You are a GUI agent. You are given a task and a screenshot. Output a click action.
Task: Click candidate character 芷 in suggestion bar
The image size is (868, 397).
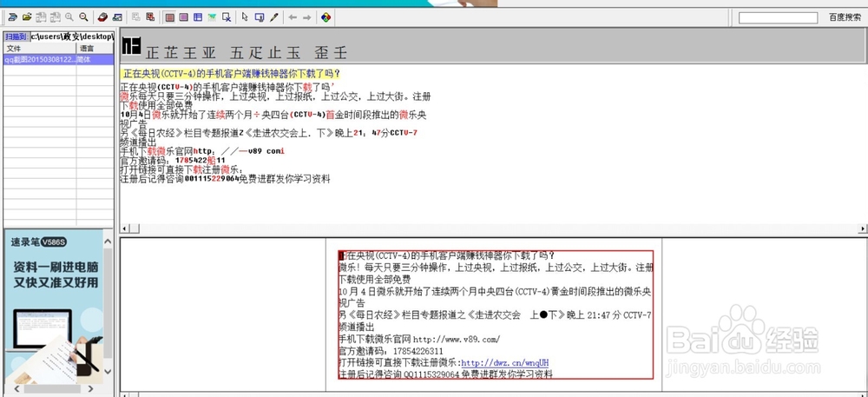click(172, 53)
